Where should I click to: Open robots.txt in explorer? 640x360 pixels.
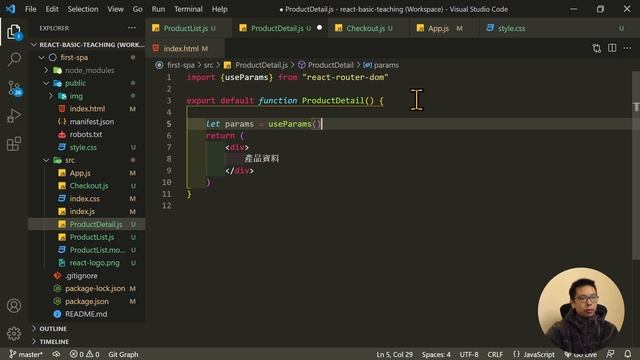(x=87, y=134)
